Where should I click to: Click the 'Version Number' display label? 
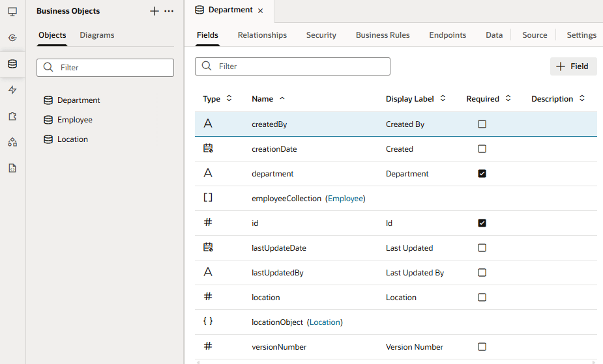coord(414,346)
